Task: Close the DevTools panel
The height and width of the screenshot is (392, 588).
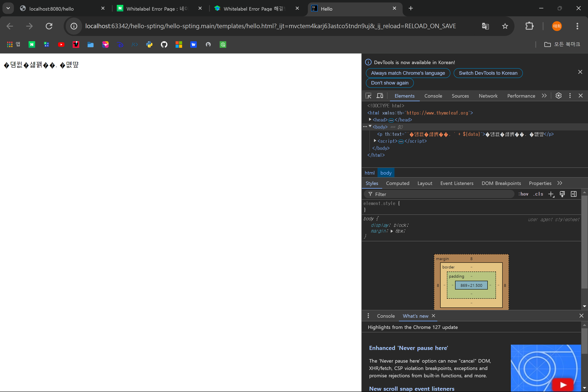Action: coord(580,96)
